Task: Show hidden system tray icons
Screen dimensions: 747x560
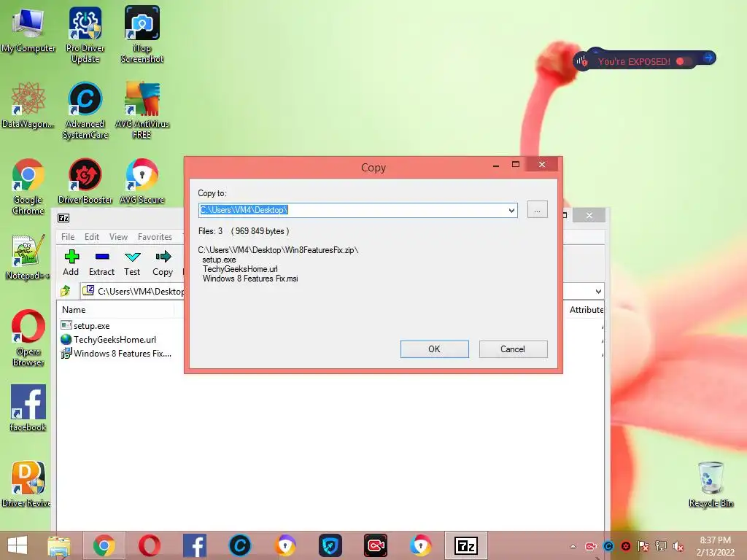Action: pos(573,546)
